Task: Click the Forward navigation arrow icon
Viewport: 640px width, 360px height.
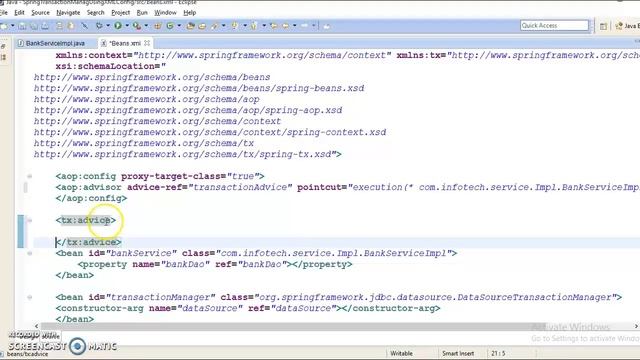Action: (x=304, y=26)
